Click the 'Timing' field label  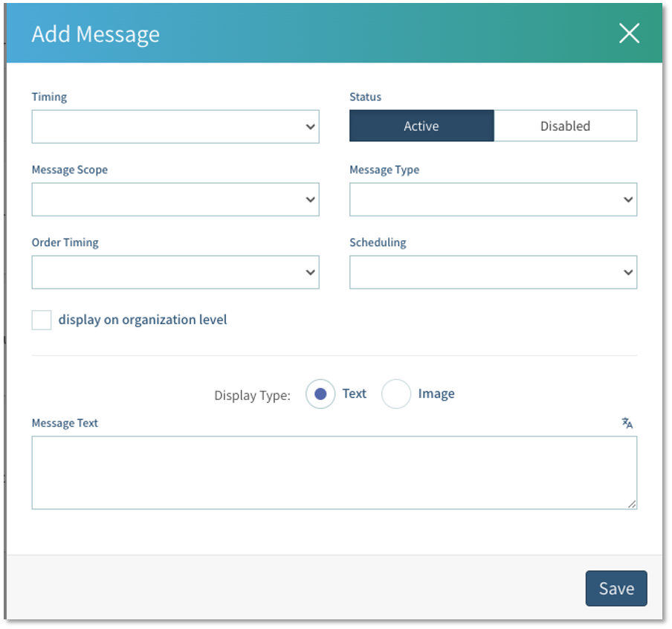click(49, 97)
